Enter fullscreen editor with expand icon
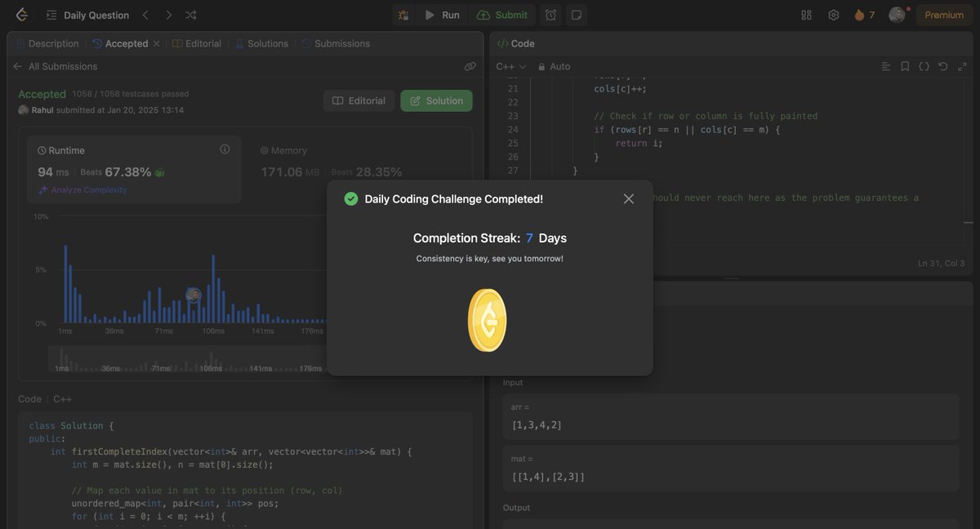The width and height of the screenshot is (980, 529). (x=962, y=66)
